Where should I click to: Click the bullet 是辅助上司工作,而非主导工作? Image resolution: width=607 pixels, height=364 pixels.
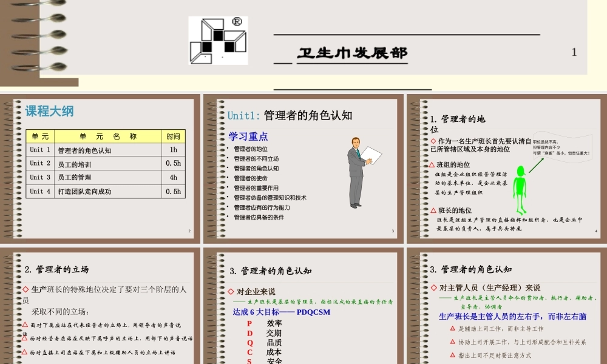click(501, 329)
